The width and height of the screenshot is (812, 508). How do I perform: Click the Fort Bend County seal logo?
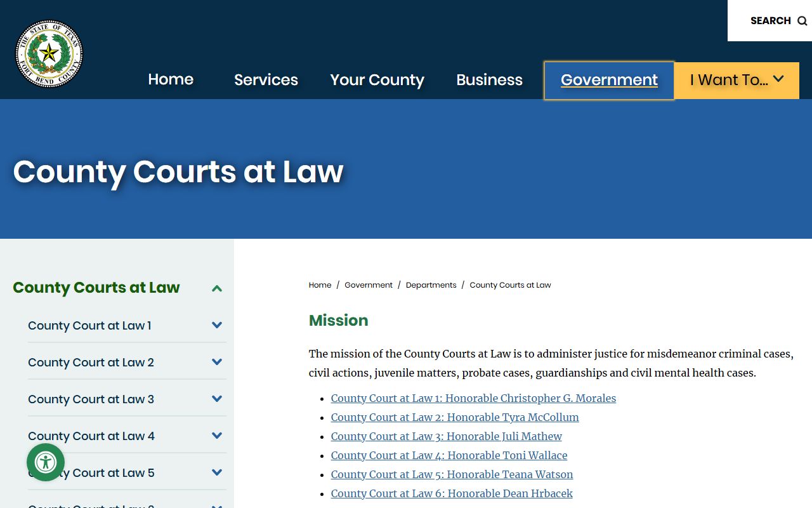click(x=49, y=53)
